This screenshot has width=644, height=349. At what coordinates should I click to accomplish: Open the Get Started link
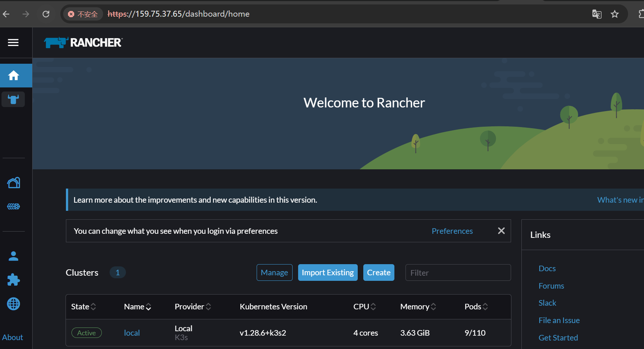[558, 338]
